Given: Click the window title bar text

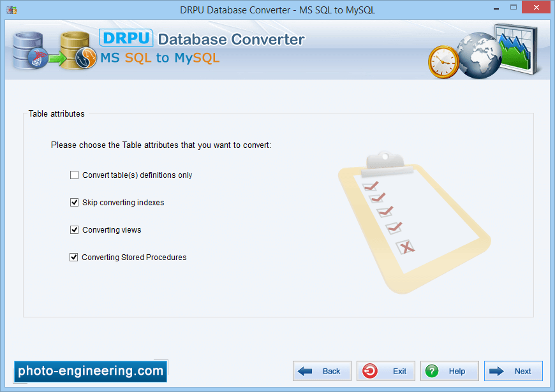Looking at the screenshot, I should coord(277,10).
